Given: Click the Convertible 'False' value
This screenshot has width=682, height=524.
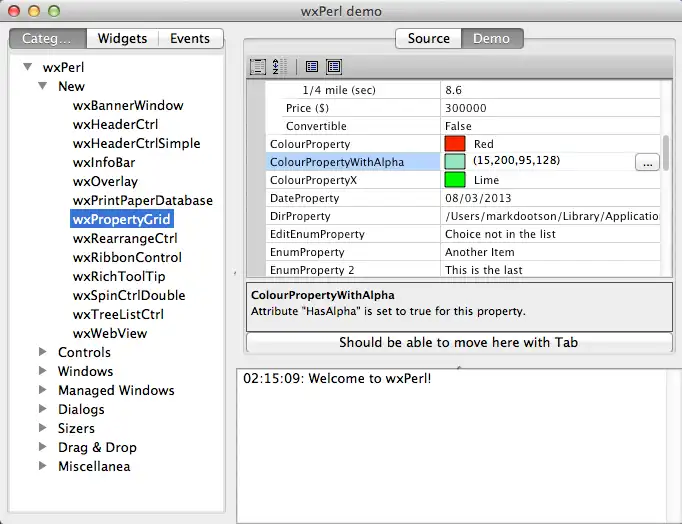Looking at the screenshot, I should pyautogui.click(x=458, y=126).
